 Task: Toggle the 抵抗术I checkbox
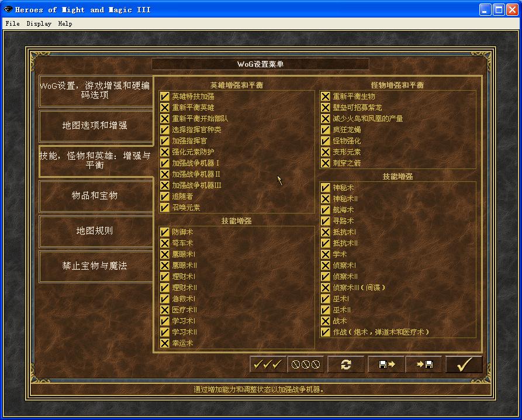click(x=325, y=232)
